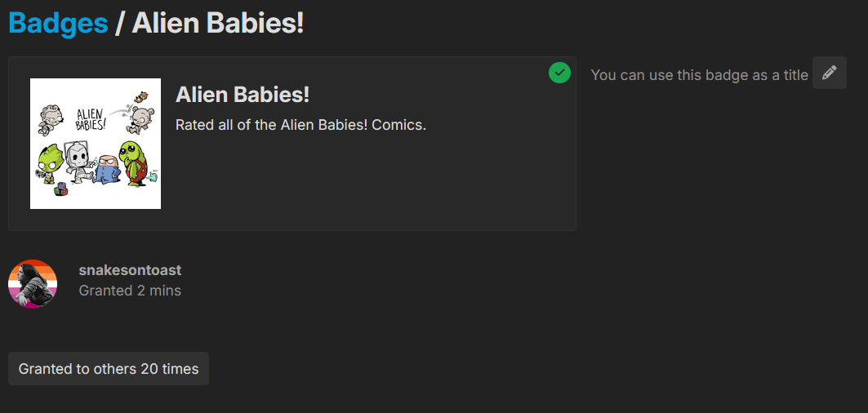Click the green alien holding a ray gun

49,162
